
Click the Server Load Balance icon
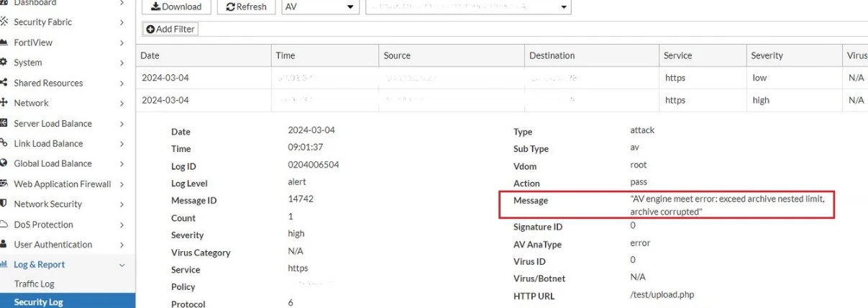[x=4, y=123]
